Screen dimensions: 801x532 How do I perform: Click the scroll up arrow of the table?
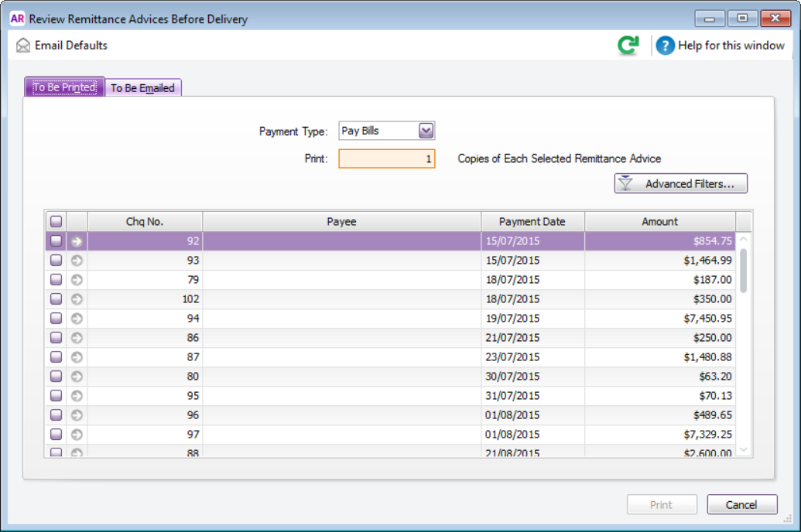[744, 239]
